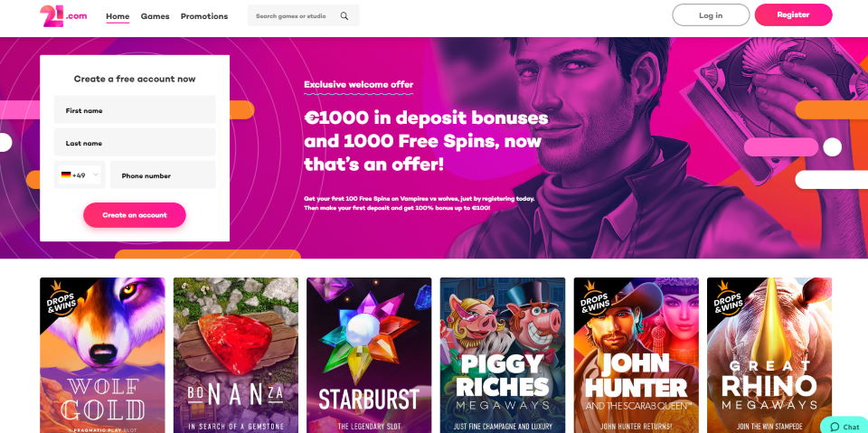868x433 pixels.
Task: Click the Create an account button
Action: point(135,215)
